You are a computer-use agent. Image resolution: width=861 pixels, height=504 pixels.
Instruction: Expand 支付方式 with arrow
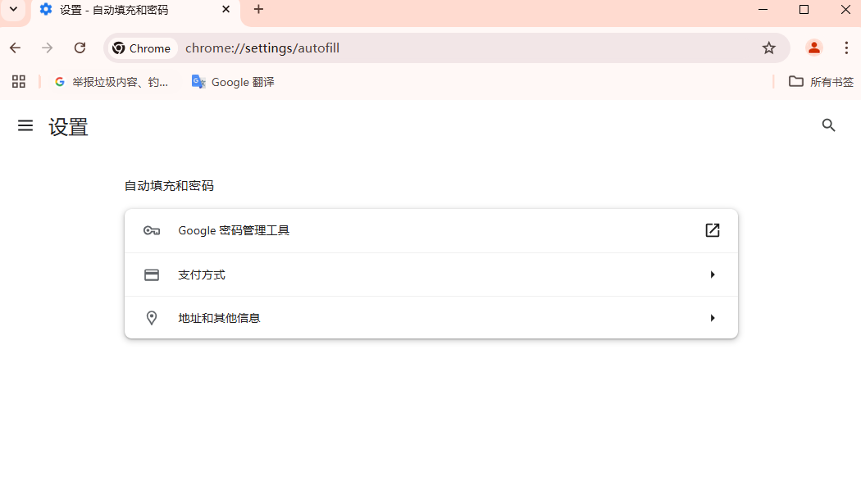coord(713,275)
